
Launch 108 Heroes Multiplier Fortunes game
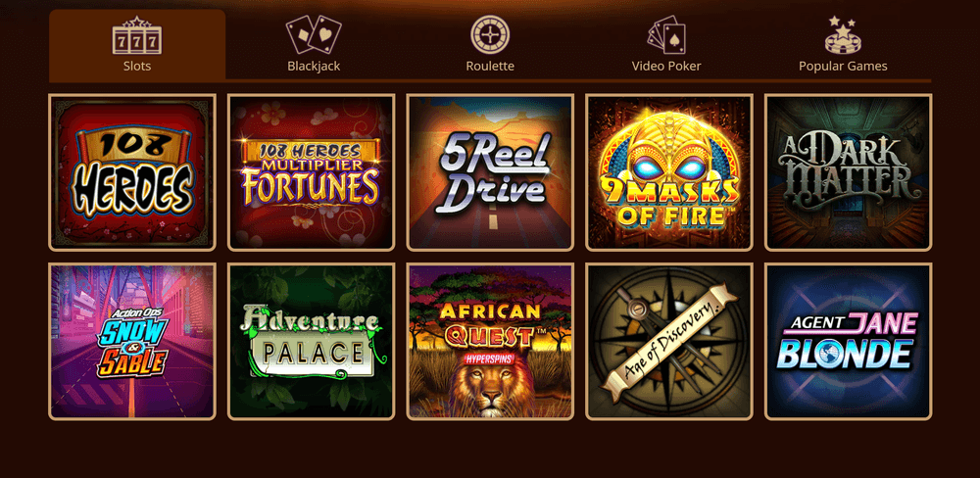(312, 172)
